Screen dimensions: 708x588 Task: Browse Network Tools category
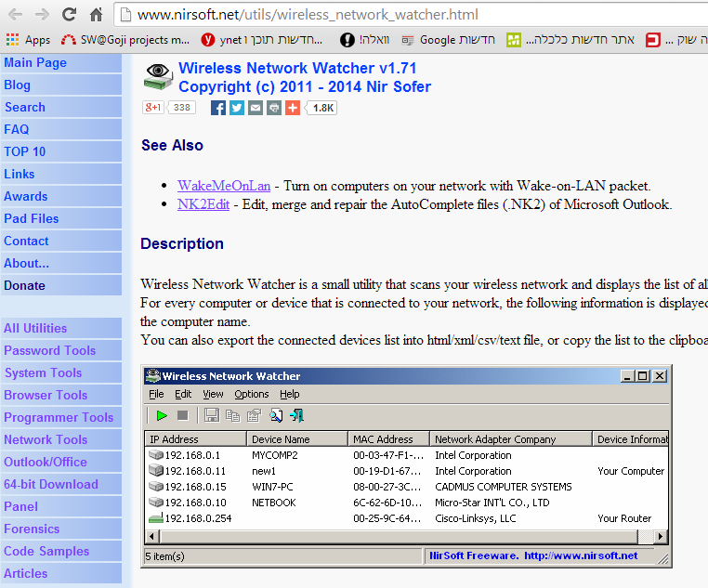(61, 439)
